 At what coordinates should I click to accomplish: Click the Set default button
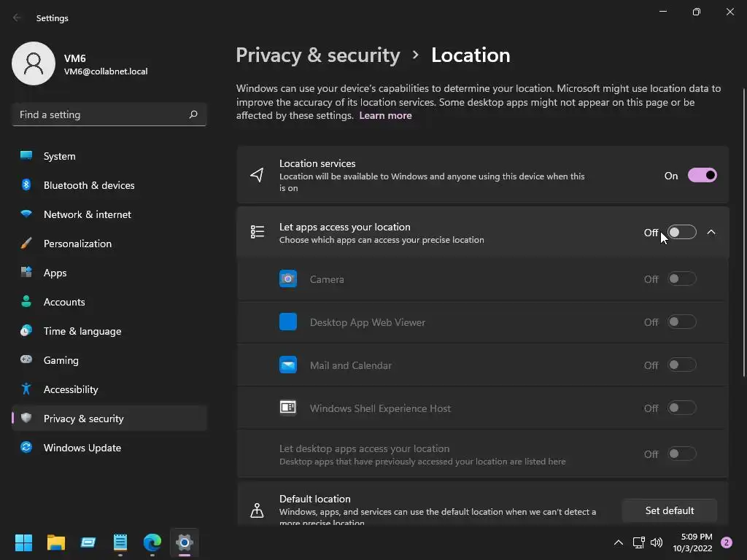coord(669,510)
